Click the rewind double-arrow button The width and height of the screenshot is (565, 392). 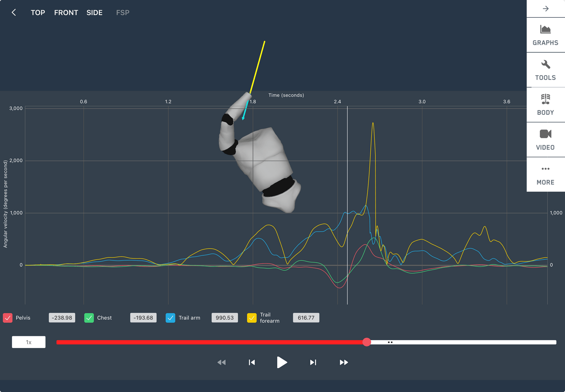pos(221,362)
